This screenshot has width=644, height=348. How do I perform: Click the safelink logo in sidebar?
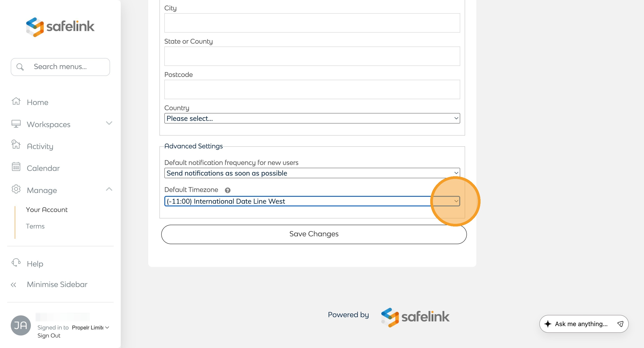(x=60, y=27)
